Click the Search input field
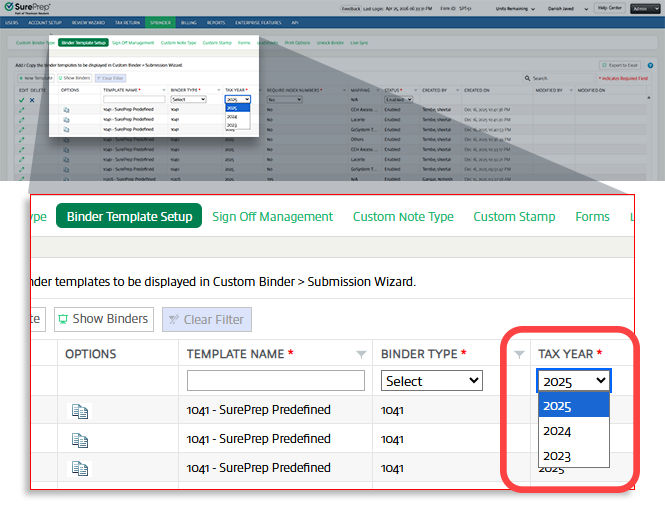 pos(562,78)
